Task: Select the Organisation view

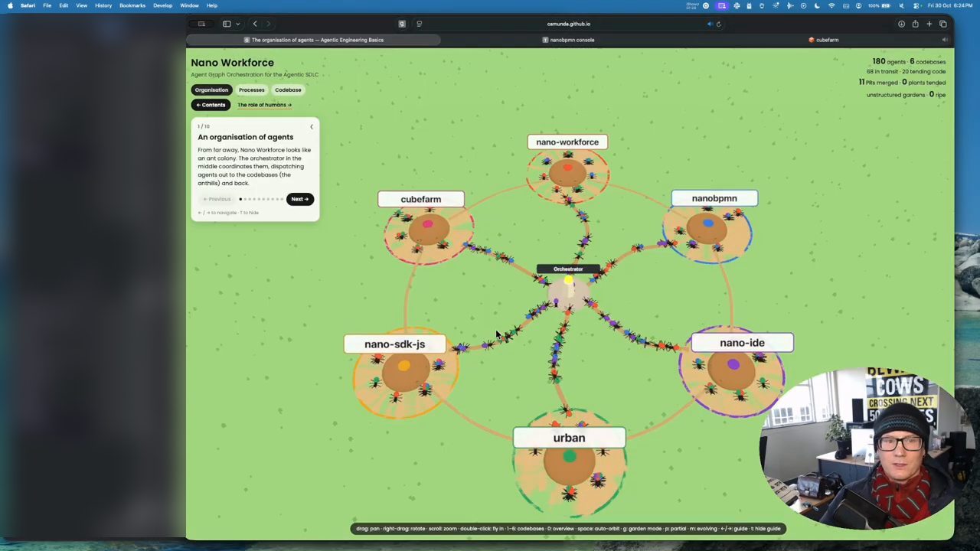Action: click(211, 90)
